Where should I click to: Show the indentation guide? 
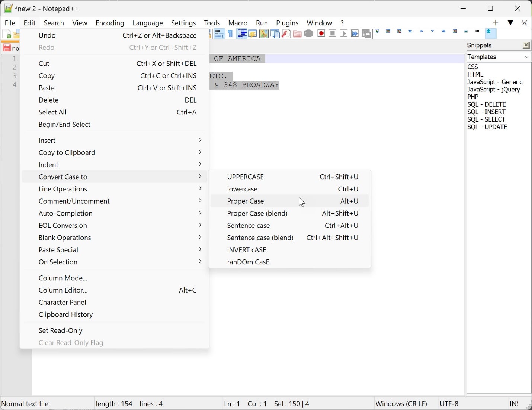(242, 33)
